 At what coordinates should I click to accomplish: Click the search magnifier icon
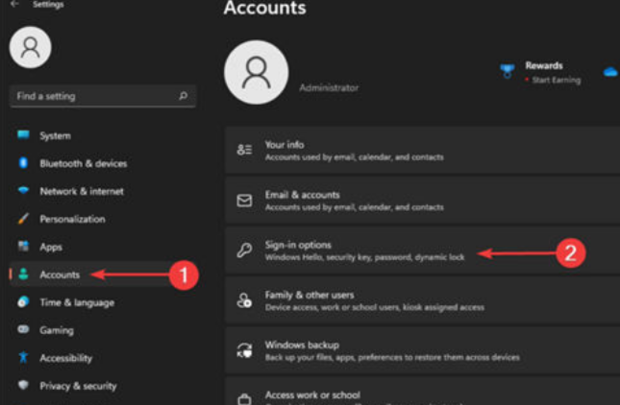coord(183,96)
